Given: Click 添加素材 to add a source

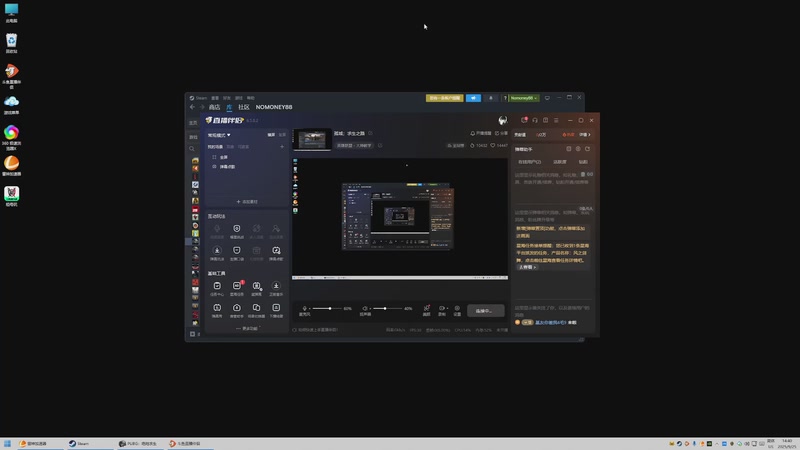Looking at the screenshot, I should point(247,202).
